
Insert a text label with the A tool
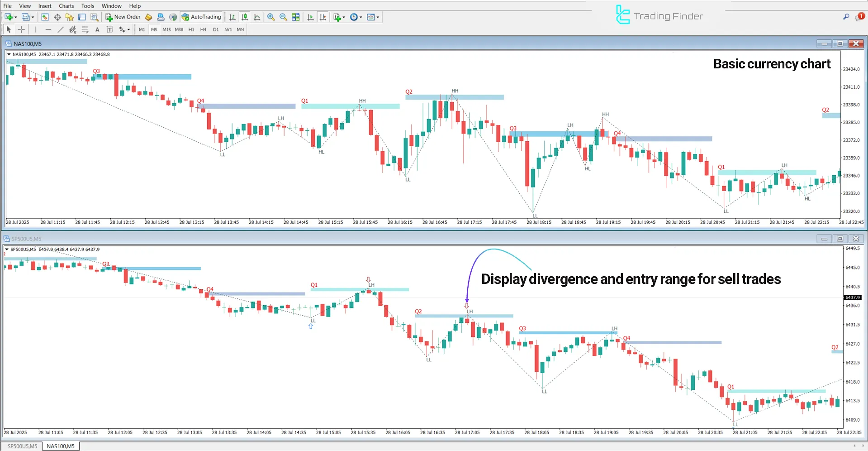97,29
